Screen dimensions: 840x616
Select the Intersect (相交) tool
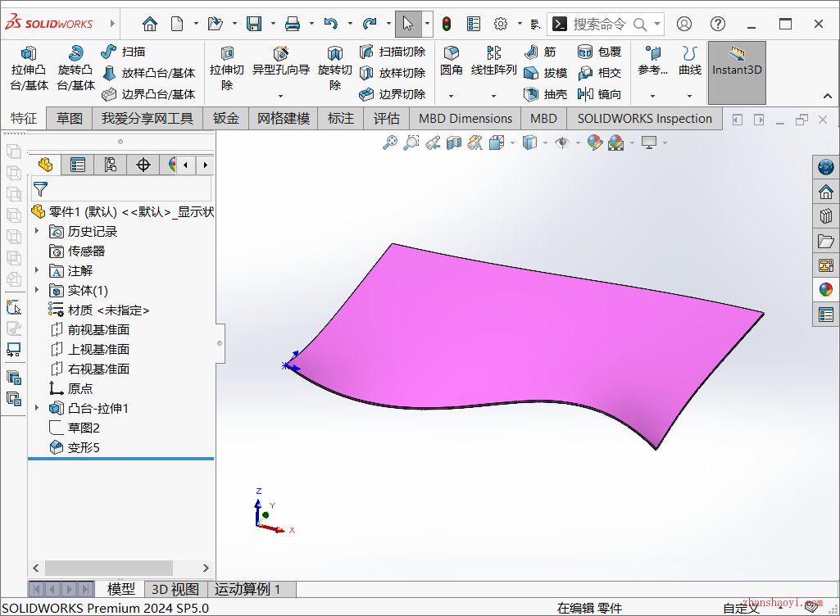[x=599, y=73]
